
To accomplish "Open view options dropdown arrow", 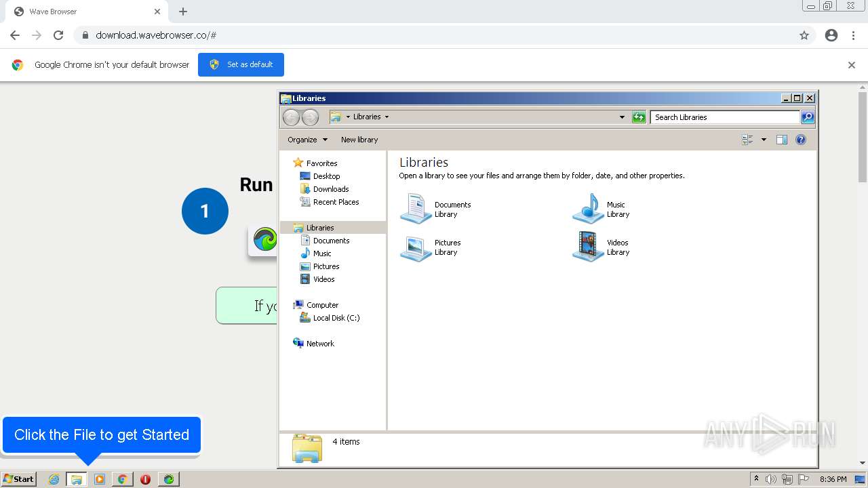I will (x=764, y=140).
